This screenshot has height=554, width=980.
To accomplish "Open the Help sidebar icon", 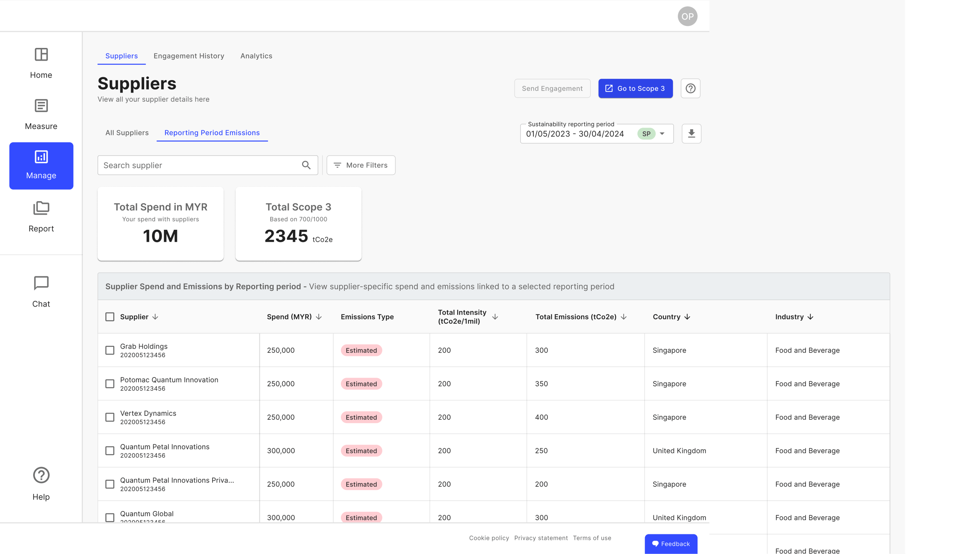I will click(x=41, y=475).
